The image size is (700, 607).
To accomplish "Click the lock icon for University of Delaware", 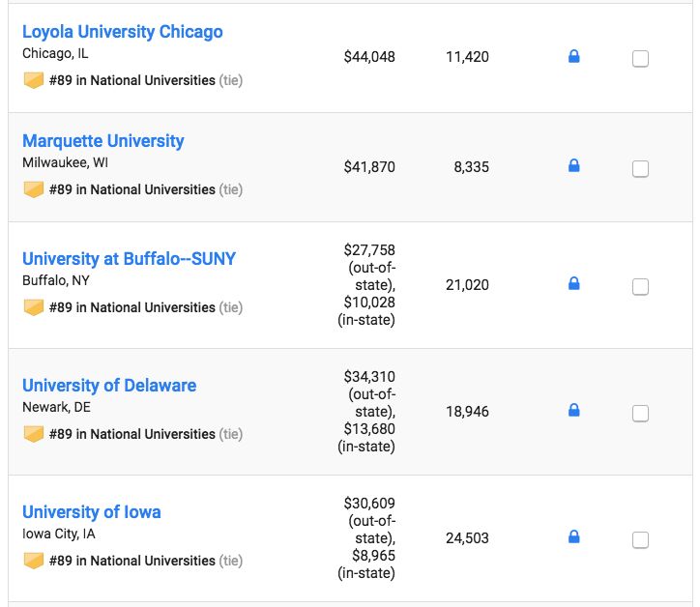I will [x=573, y=411].
